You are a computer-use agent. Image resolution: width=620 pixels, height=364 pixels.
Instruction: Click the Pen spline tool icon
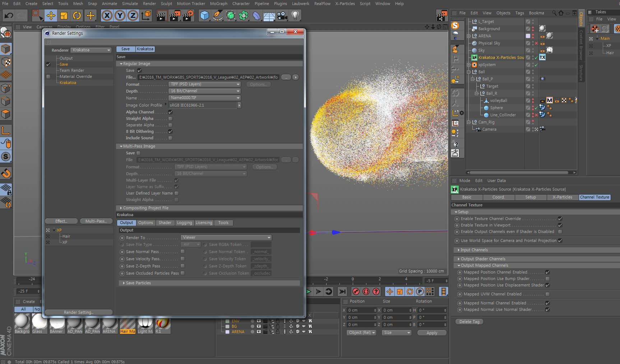tap(218, 15)
